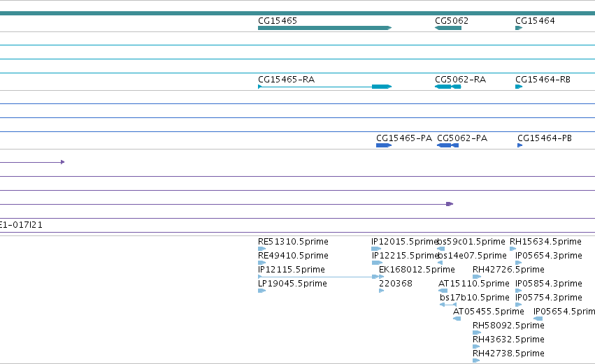Click the CG5062-RA transcript glyph
The width and height of the screenshot is (595, 364).
point(448,87)
